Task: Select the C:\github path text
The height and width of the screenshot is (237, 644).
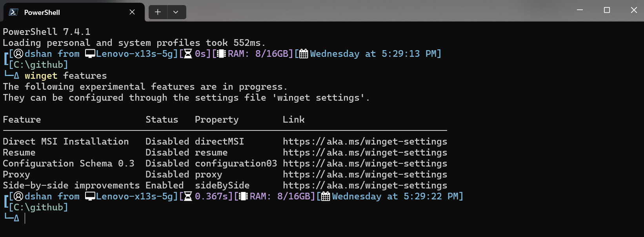Action: (38, 207)
